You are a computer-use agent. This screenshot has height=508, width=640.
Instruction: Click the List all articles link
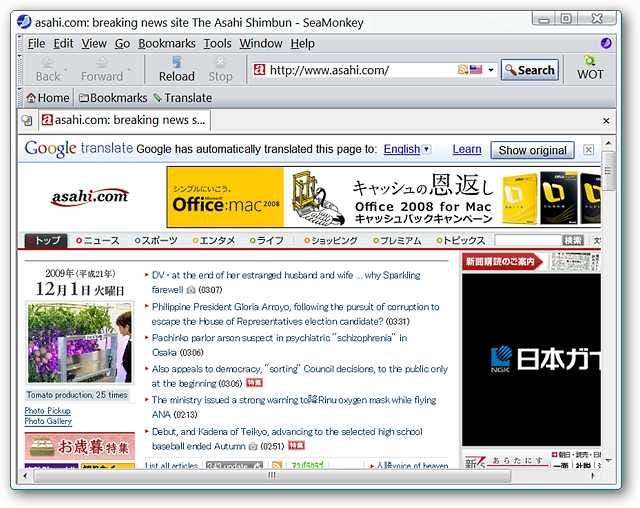[x=171, y=466]
